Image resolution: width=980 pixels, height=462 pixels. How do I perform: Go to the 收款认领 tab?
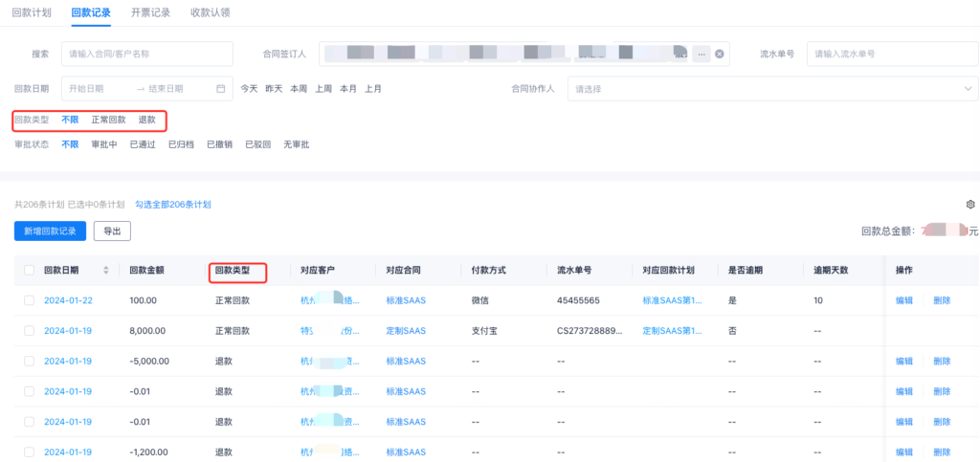[x=210, y=12]
